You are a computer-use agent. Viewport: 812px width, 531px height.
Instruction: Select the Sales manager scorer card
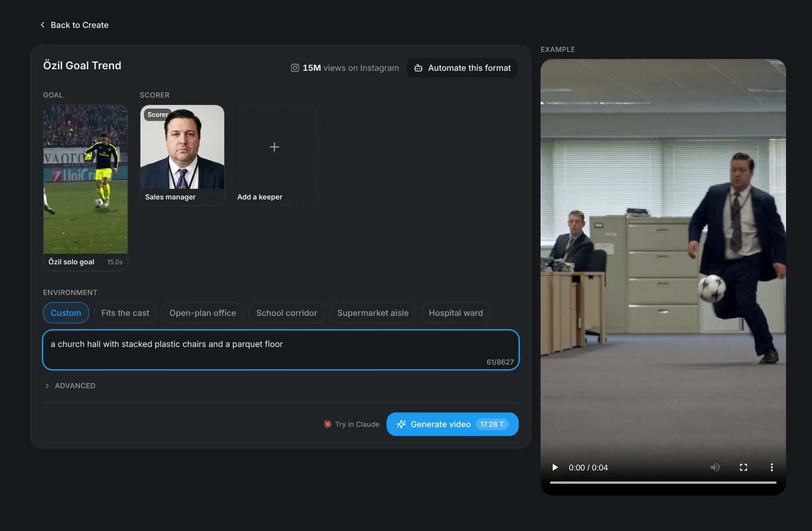[x=182, y=155]
